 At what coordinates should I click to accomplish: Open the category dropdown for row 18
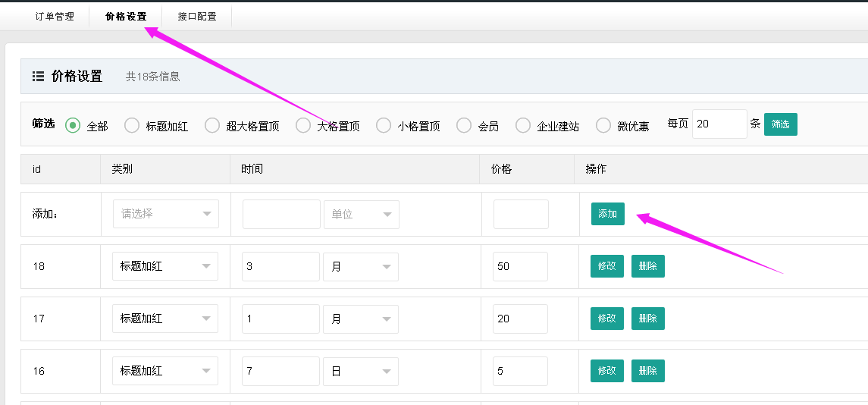(x=165, y=266)
